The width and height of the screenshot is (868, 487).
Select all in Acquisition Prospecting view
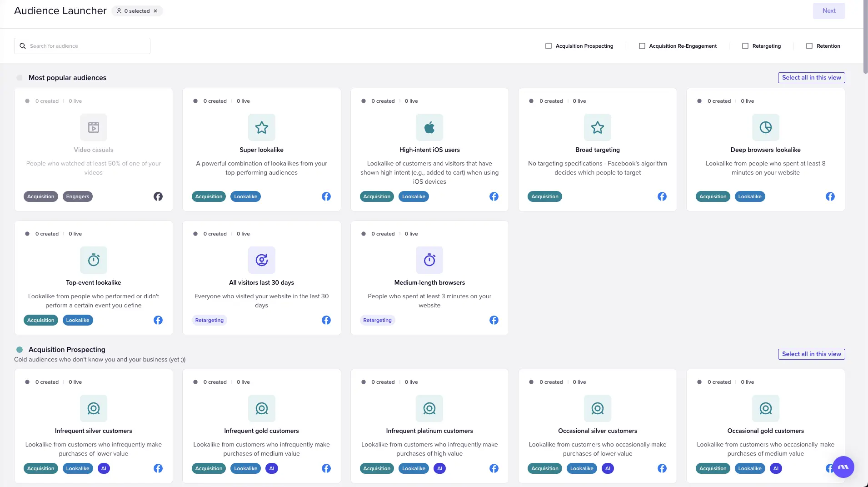click(x=811, y=354)
